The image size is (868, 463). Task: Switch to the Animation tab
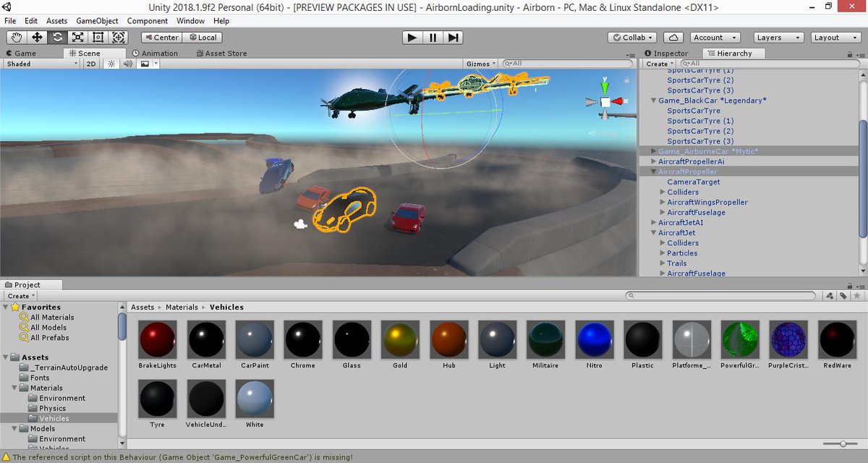(x=155, y=54)
